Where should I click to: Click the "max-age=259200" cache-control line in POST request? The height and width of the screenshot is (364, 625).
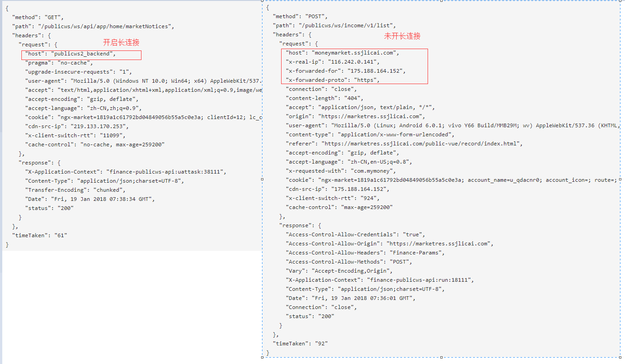coord(339,207)
